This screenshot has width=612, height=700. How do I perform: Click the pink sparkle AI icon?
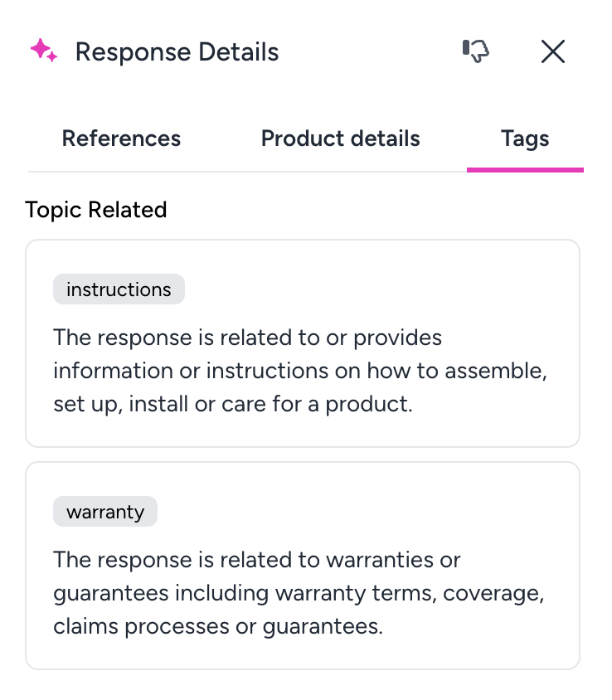[x=44, y=51]
